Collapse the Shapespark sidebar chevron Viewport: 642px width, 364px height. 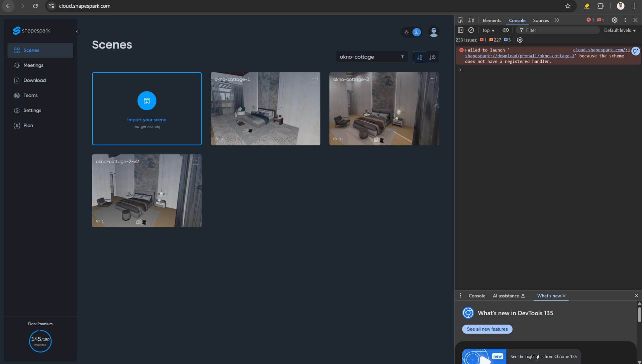(x=77, y=31)
